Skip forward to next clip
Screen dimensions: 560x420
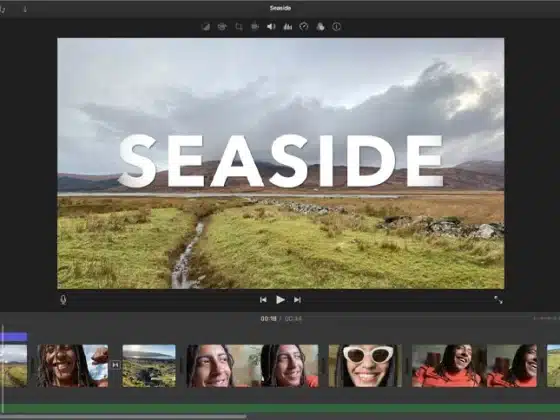(297, 300)
